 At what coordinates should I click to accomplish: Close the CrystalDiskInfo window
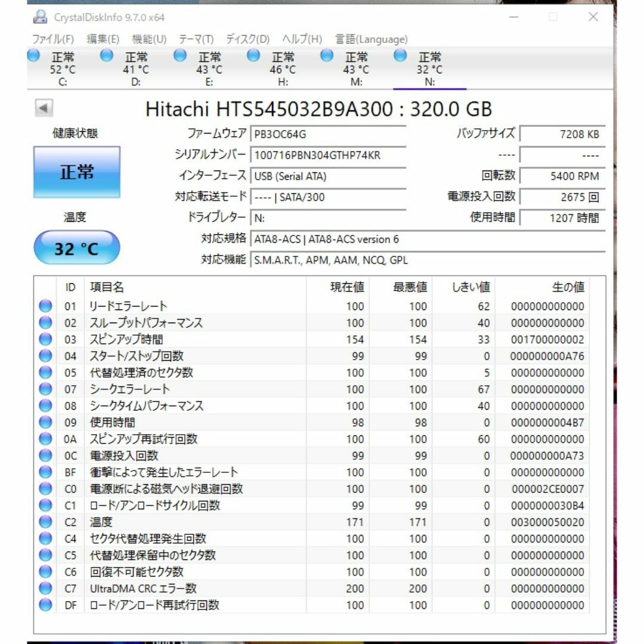[x=593, y=17]
